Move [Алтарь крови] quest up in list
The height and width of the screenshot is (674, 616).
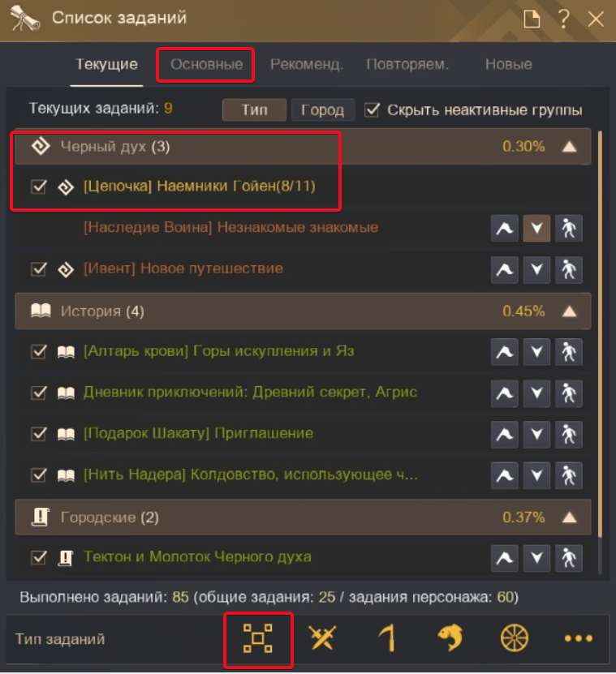[505, 352]
